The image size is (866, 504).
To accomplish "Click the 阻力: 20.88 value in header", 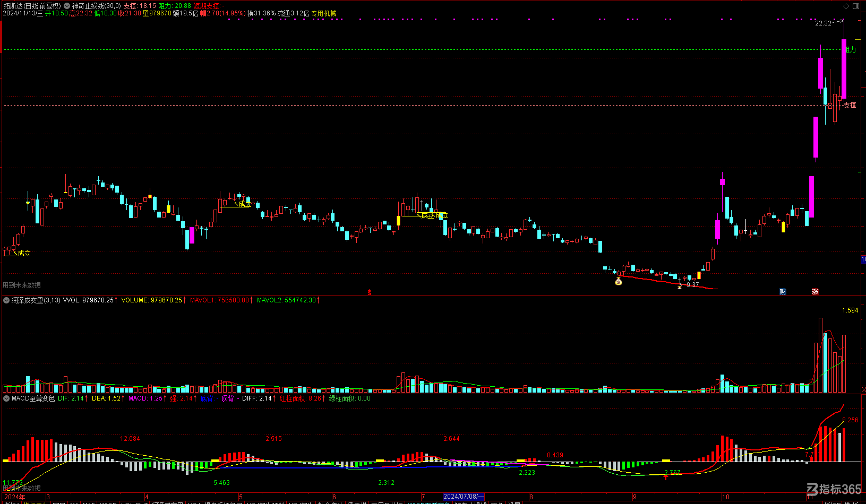I will tap(175, 6).
